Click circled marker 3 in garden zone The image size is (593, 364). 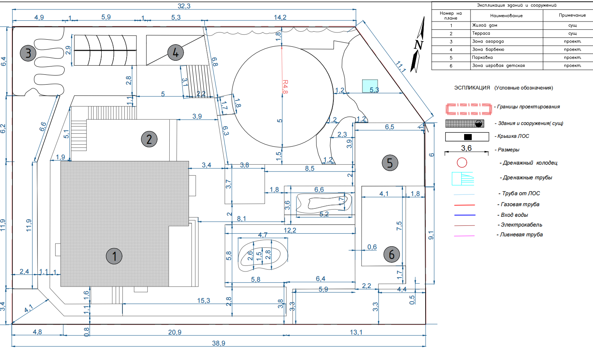[x=28, y=53]
